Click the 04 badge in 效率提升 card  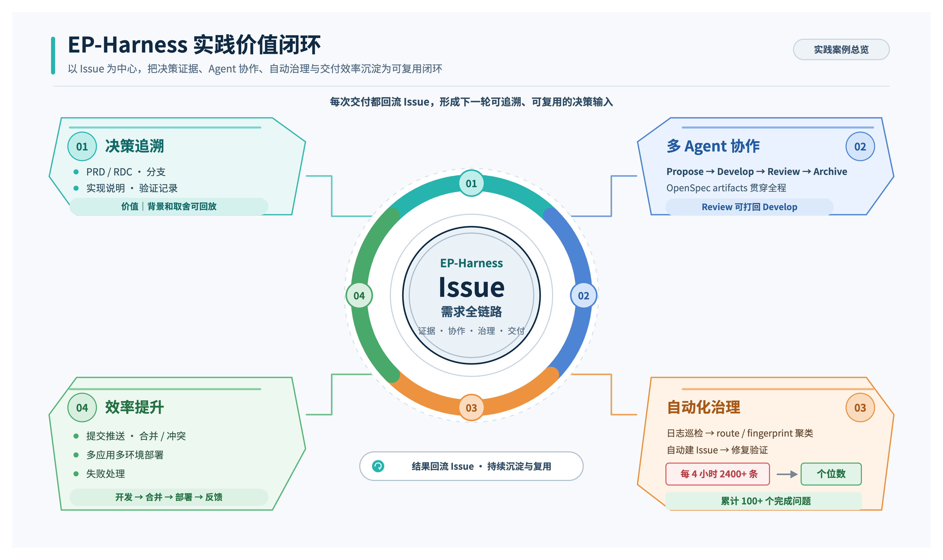82,408
